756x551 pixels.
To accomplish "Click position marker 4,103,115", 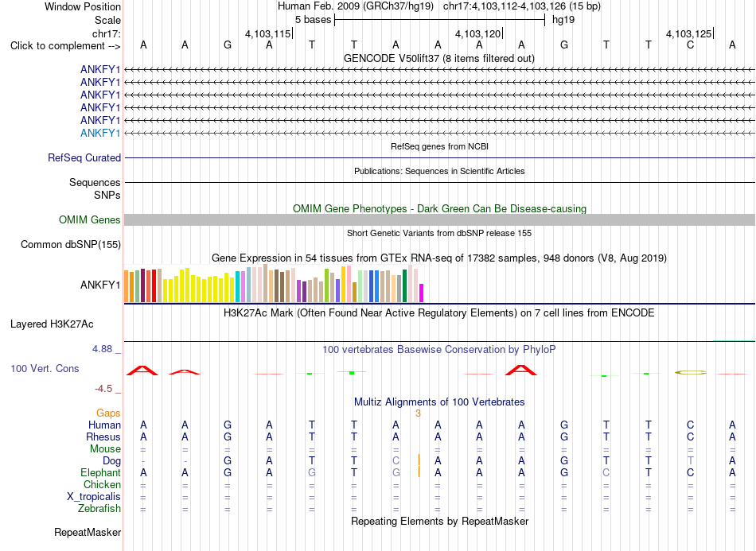I will point(268,33).
